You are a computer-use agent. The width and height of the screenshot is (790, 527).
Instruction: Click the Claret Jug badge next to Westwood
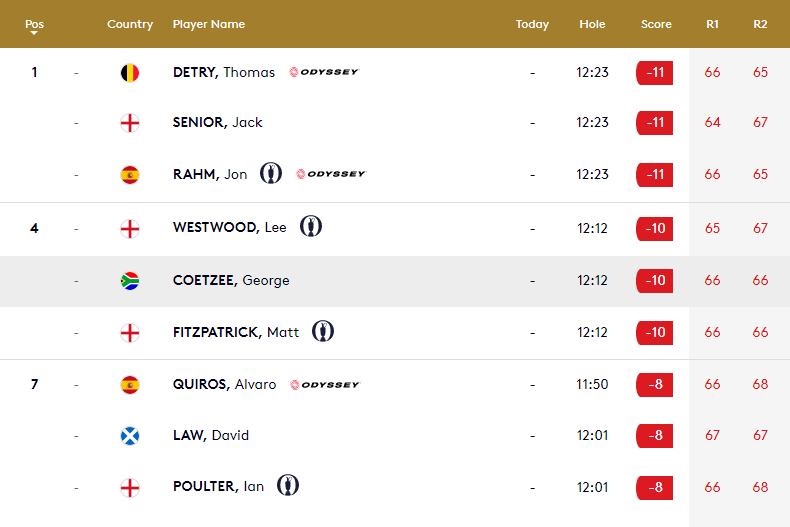[311, 227]
